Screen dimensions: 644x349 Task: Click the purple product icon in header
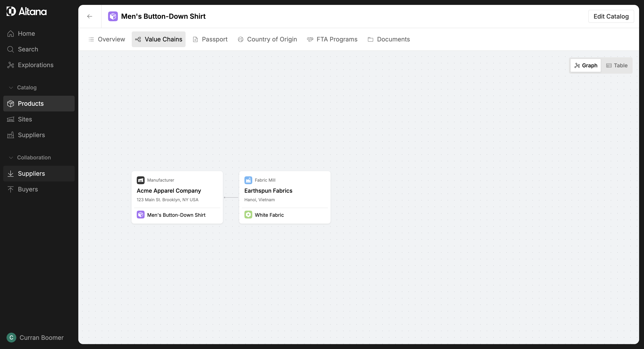113,16
